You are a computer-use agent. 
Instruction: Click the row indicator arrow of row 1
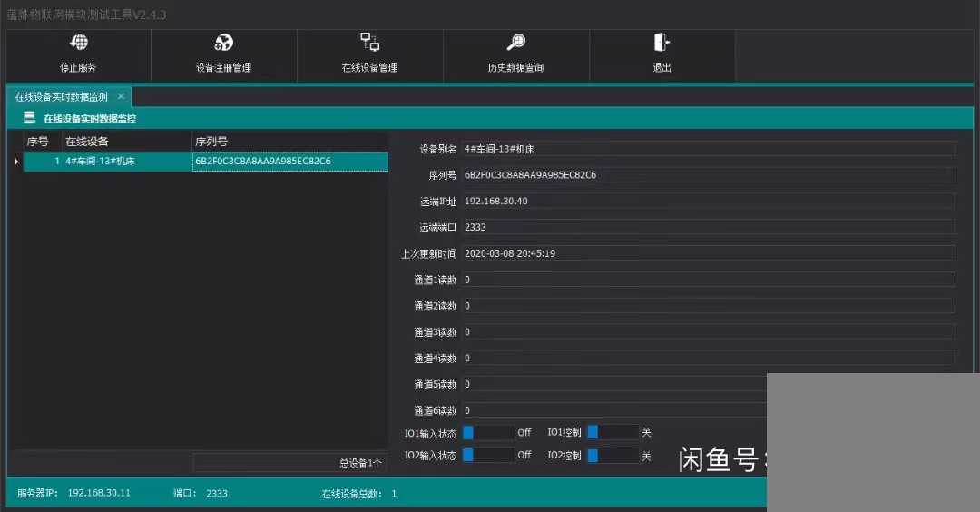tap(17, 162)
